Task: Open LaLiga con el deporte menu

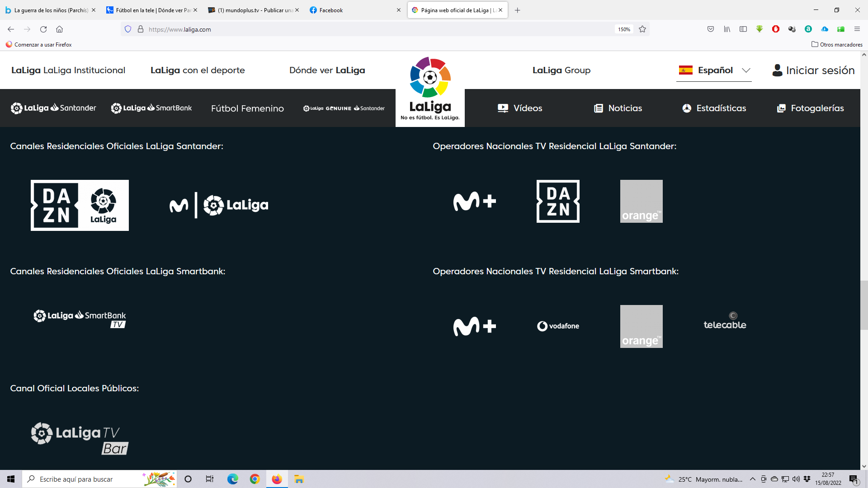Action: pos(198,70)
